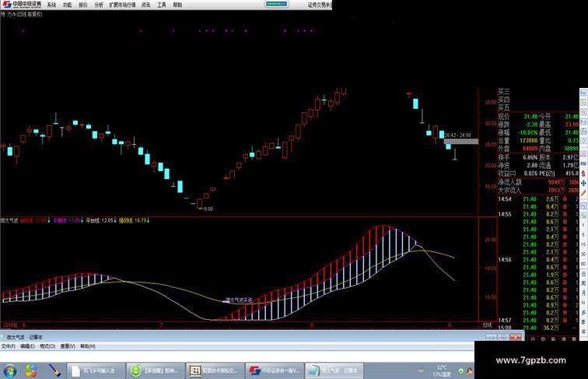Click the 5-minute period button in the sidebar
This screenshot has width=588, height=379.
(583, 235)
